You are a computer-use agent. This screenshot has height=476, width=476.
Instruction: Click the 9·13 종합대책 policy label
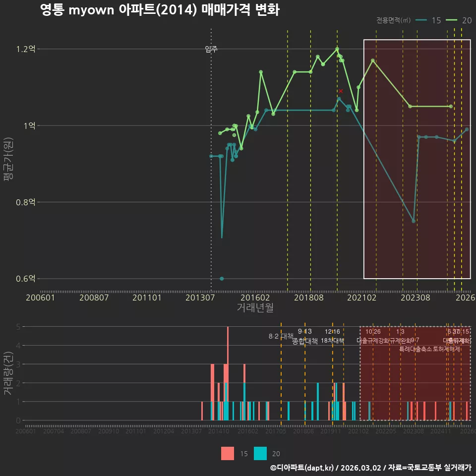[305, 336]
